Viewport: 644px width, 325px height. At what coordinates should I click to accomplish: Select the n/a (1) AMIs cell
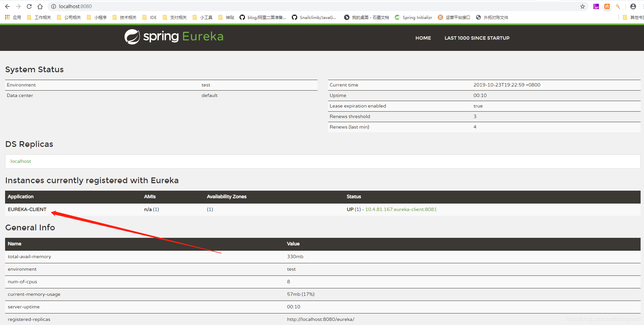(x=151, y=209)
